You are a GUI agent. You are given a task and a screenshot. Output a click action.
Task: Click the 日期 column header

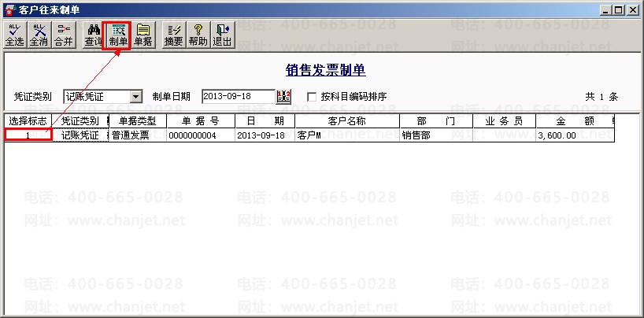tap(265, 121)
